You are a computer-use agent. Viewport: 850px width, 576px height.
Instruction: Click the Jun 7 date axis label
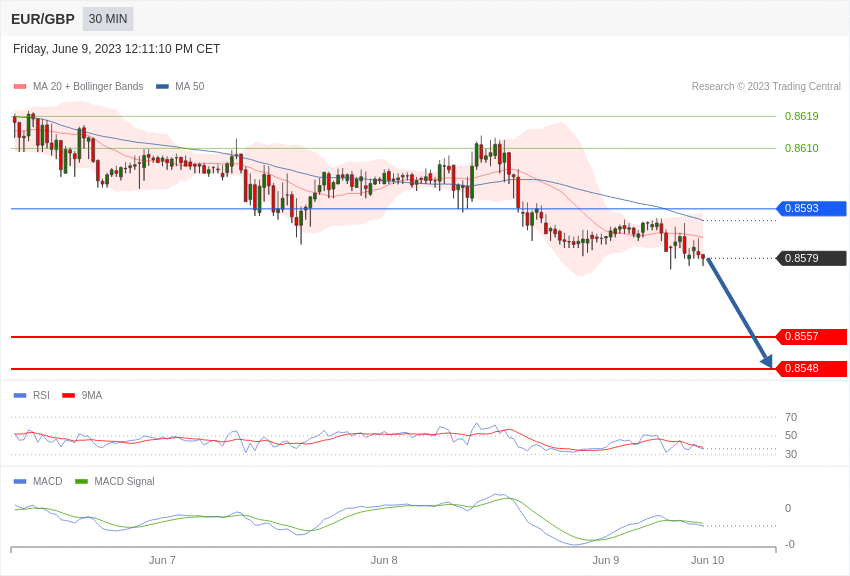[x=162, y=560]
